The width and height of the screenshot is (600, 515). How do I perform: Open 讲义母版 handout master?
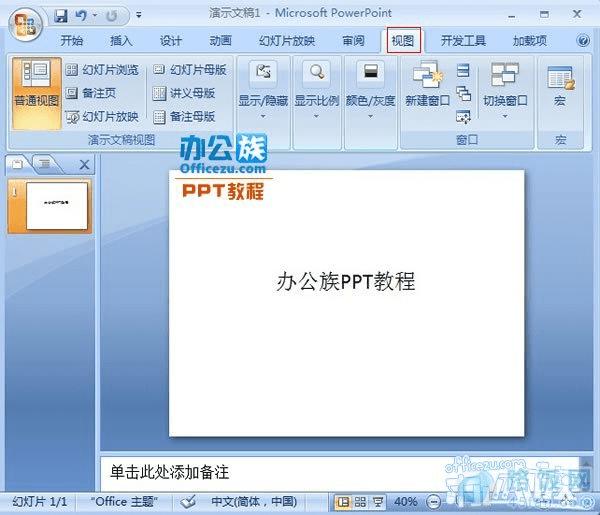click(x=184, y=93)
